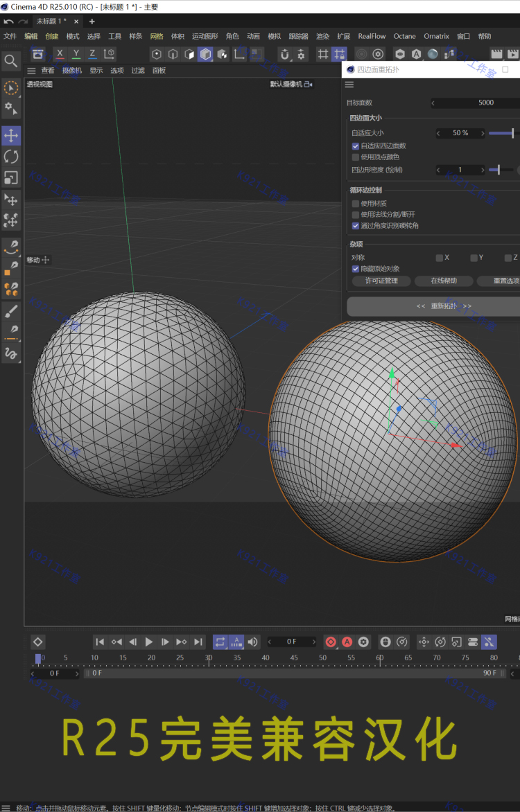Click the 在线帮助 button
This screenshot has width=520, height=812.
coord(444,281)
